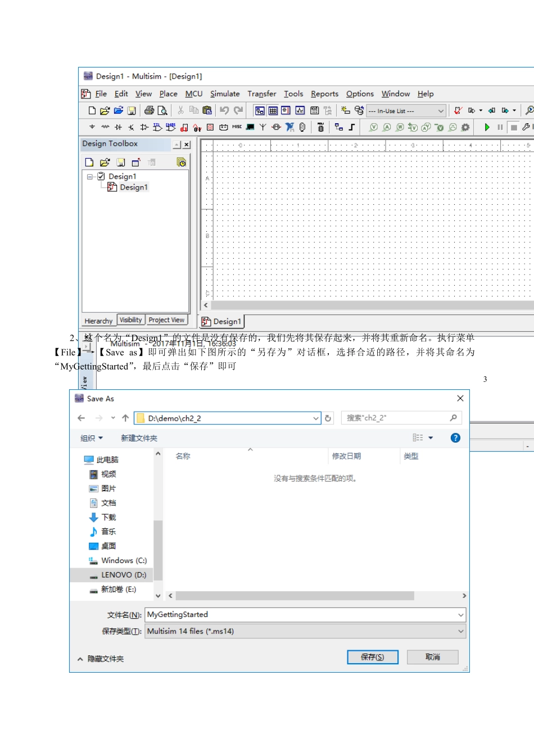Close the Design Toolbox panel
Screen dimensions: 534x756
point(187,145)
